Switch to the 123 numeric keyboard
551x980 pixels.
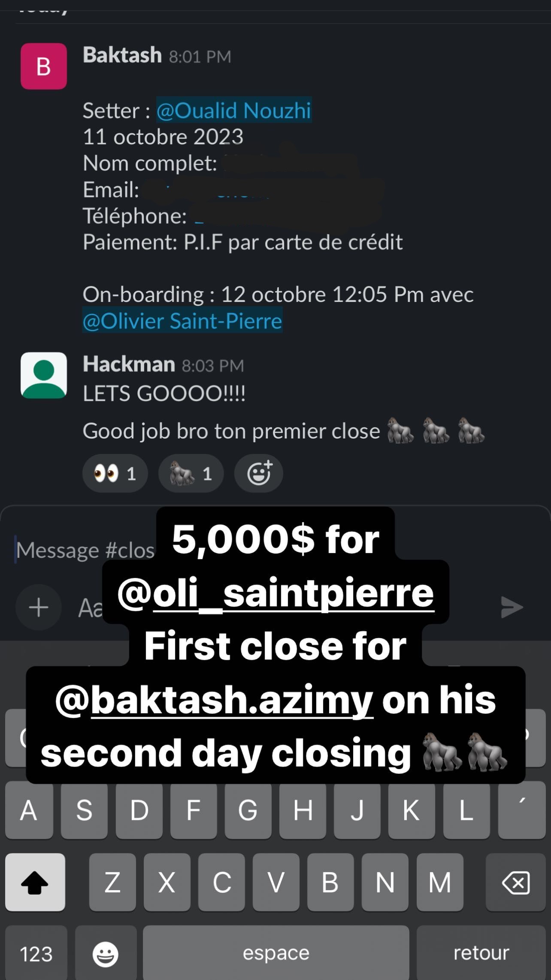point(36,954)
